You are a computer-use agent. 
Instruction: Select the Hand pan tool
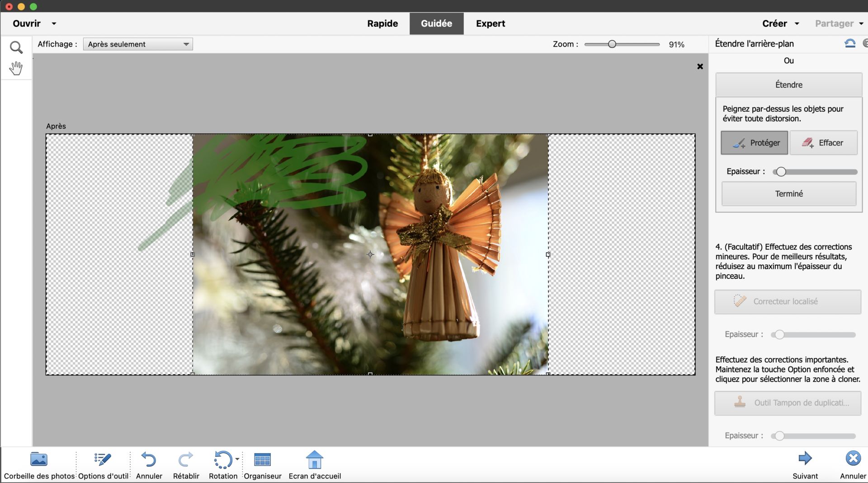pos(16,68)
